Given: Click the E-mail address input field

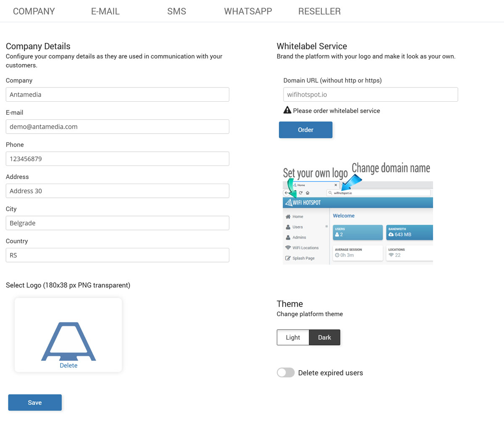Looking at the screenshot, I should pos(117,126).
